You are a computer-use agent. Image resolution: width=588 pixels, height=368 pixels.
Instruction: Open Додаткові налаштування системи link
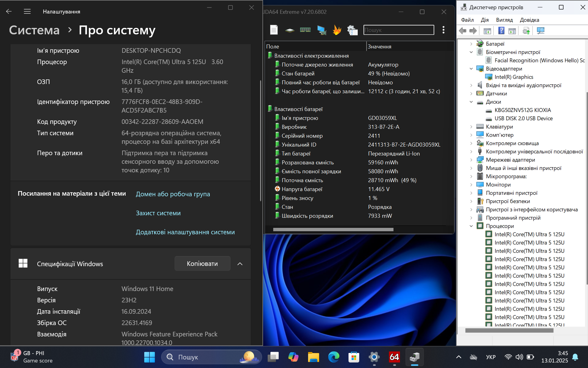185,232
